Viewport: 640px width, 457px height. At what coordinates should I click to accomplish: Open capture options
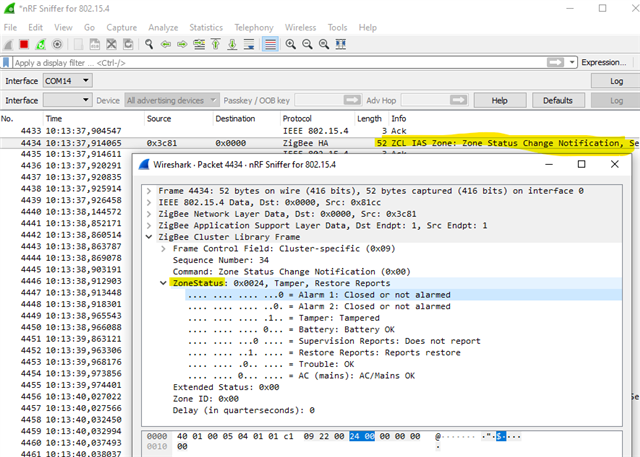(57, 44)
